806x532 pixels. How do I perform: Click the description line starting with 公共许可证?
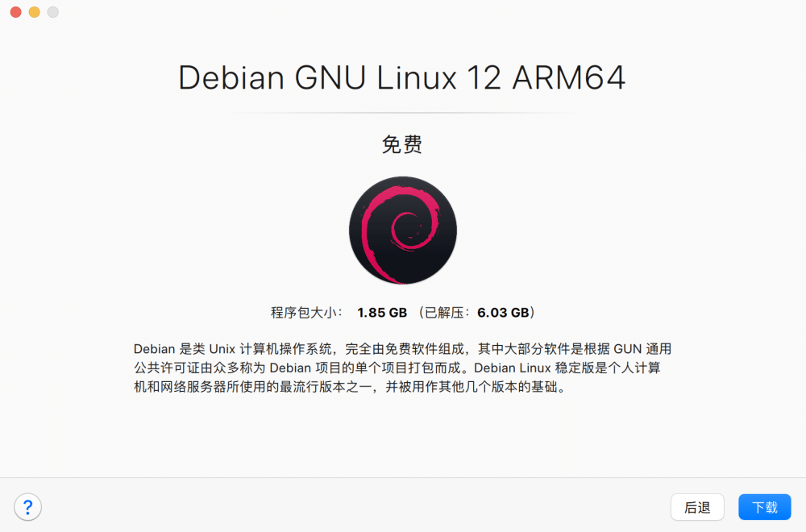point(397,368)
